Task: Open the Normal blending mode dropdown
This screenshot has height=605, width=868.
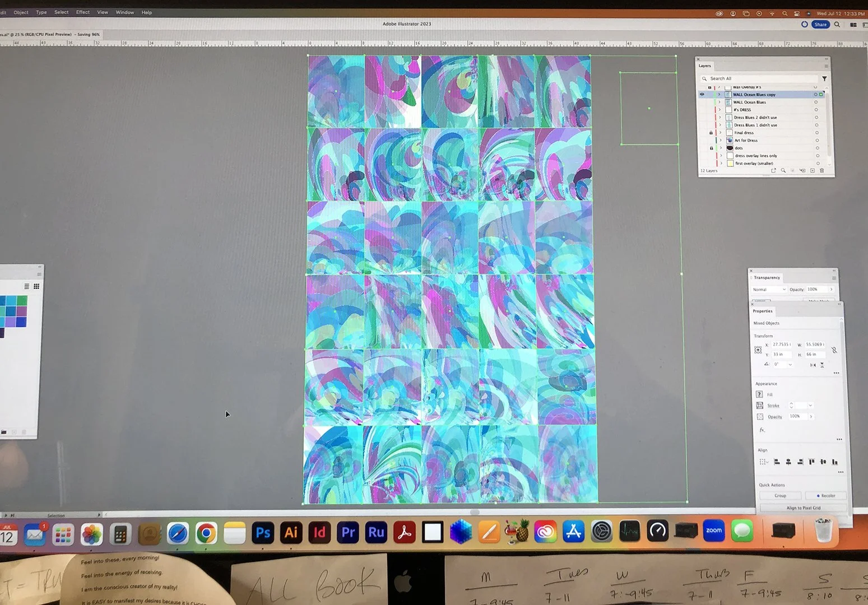Action: (769, 290)
